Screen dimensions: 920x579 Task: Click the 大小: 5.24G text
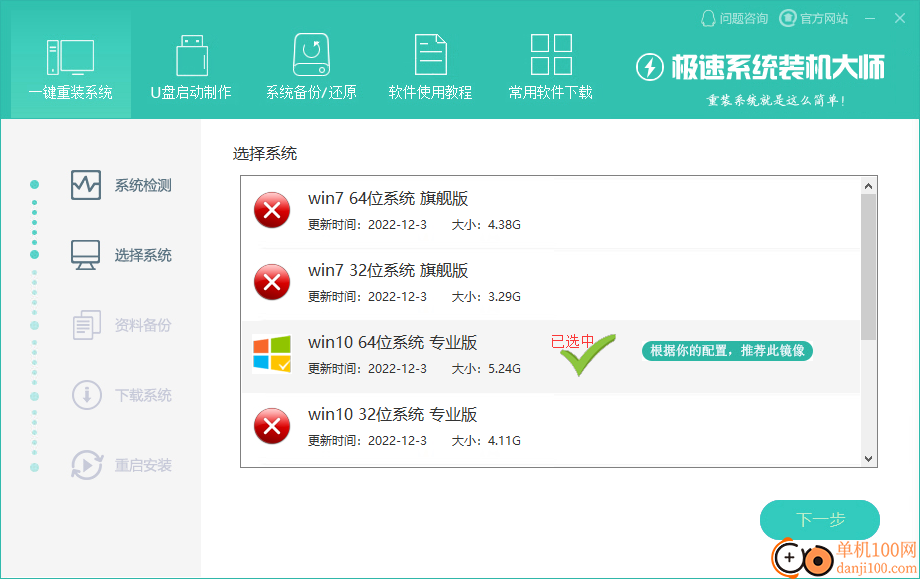[x=486, y=369]
